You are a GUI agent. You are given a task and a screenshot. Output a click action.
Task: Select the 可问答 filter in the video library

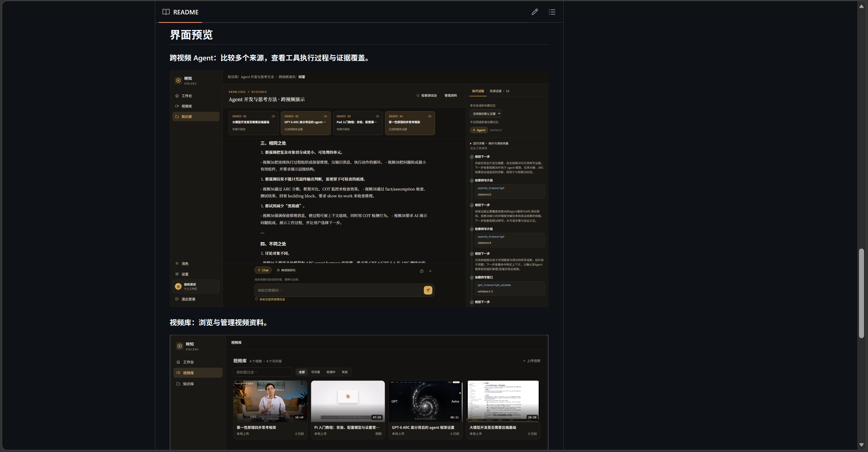pyautogui.click(x=315, y=372)
